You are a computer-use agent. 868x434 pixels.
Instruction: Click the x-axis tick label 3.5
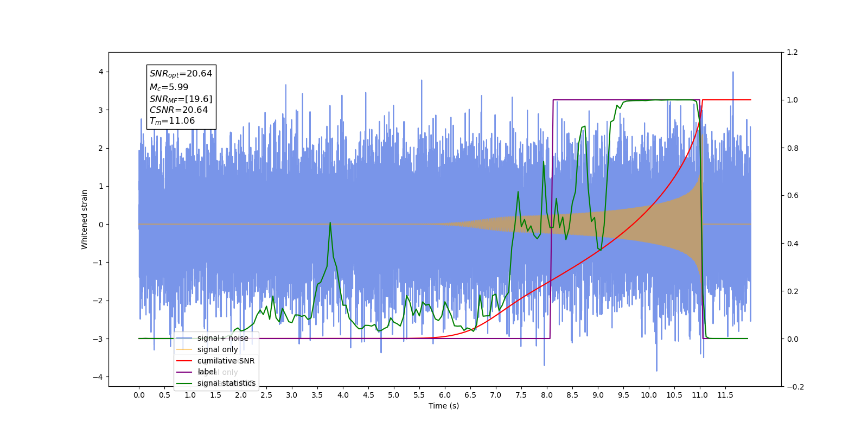[x=317, y=395]
